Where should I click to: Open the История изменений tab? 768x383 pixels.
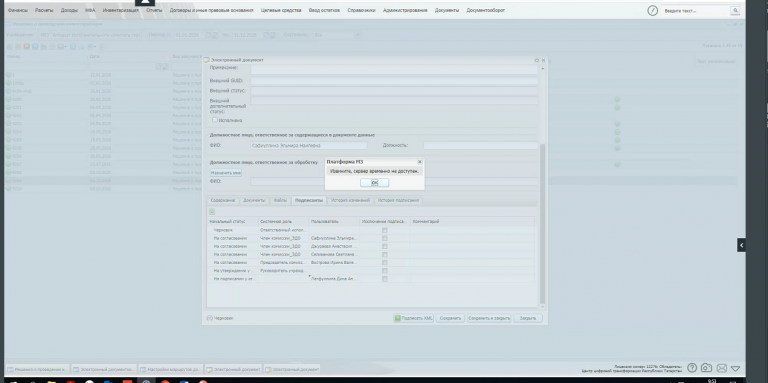[x=350, y=200]
